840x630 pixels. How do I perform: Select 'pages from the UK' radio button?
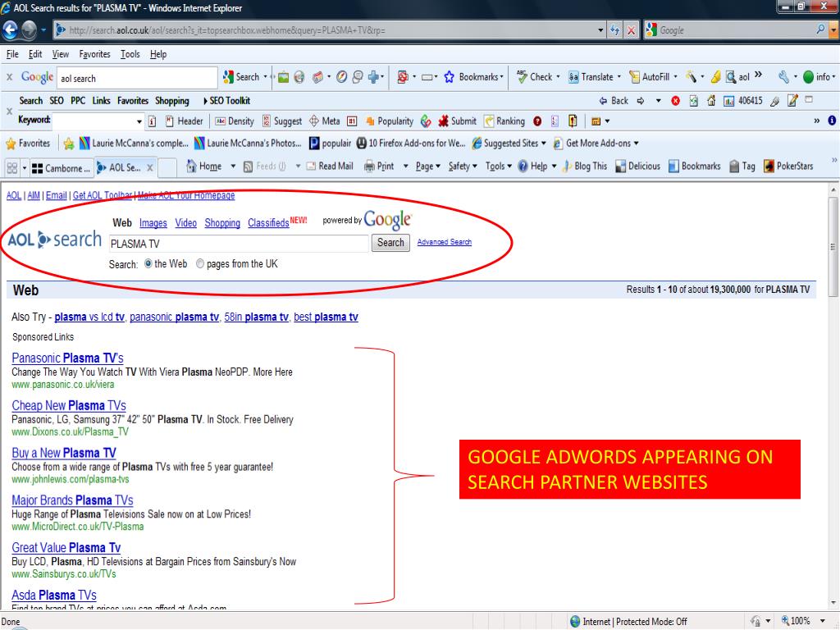200,263
